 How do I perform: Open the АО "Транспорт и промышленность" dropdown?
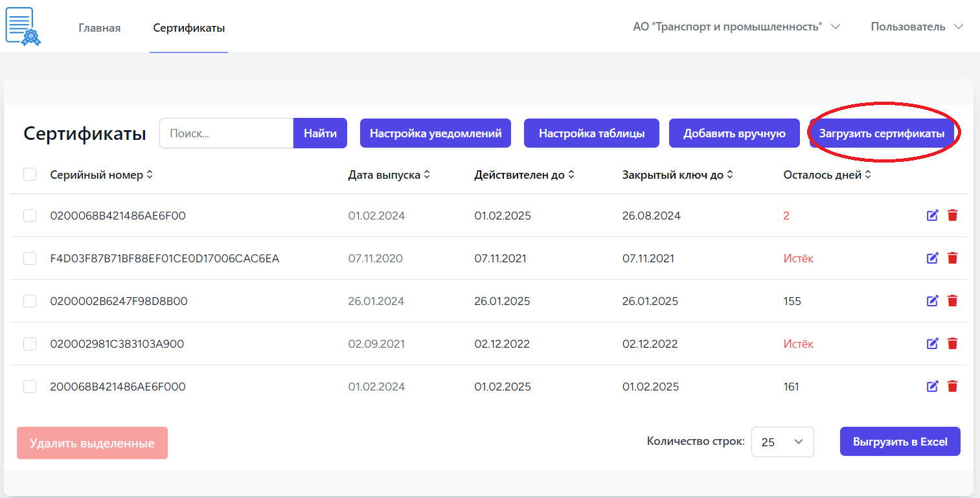736,27
